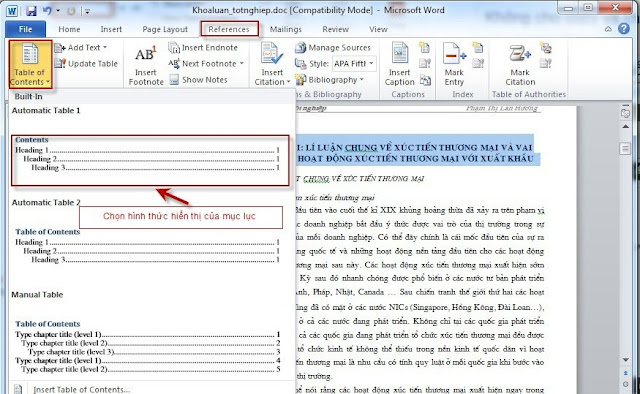Viewport: 640px width, 394px height.
Task: Switch to the Mailings tab
Action: (x=286, y=29)
